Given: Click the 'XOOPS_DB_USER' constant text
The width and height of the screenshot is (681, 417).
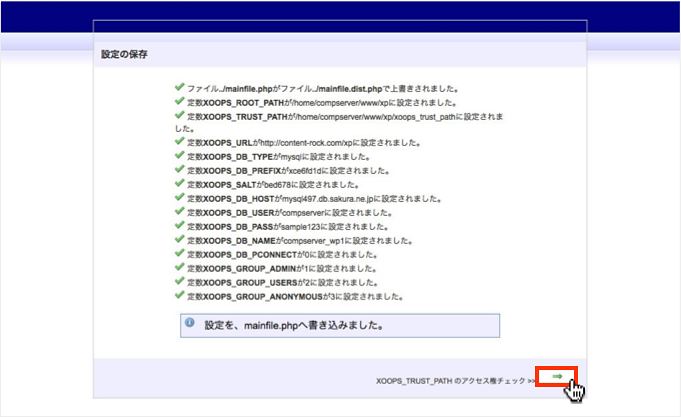Looking at the screenshot, I should pyautogui.click(x=239, y=213).
